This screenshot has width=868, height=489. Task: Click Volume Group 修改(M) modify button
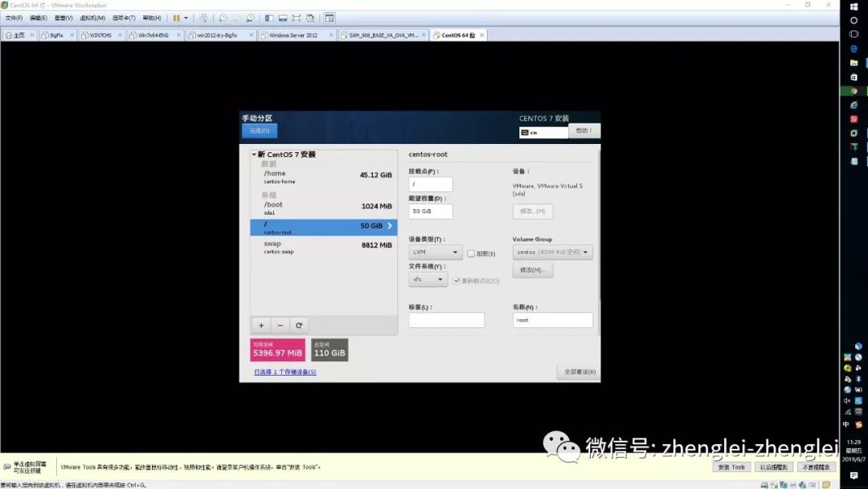coord(533,269)
